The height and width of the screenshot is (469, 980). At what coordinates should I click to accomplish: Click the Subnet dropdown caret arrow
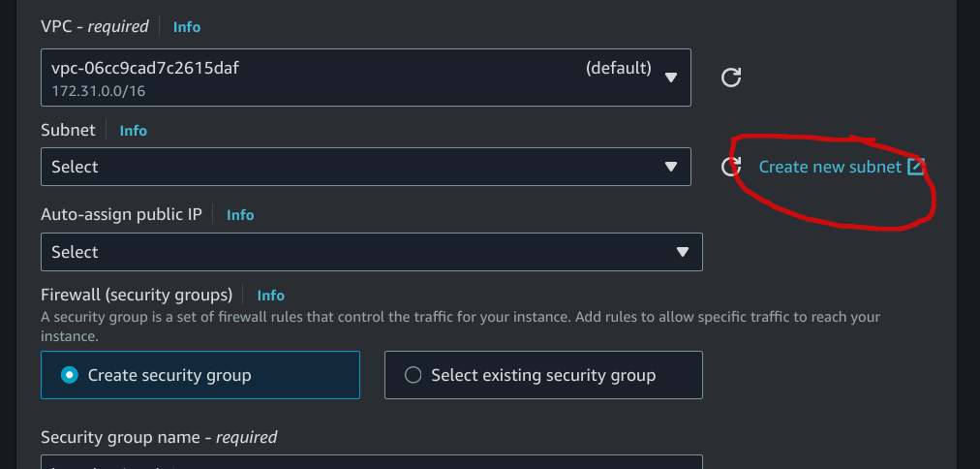[671, 167]
